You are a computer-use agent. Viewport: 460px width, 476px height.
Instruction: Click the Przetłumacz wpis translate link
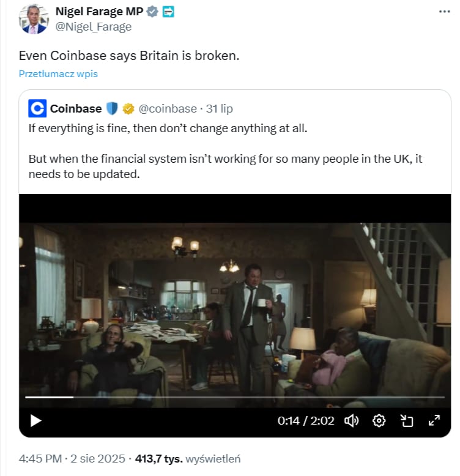point(58,74)
